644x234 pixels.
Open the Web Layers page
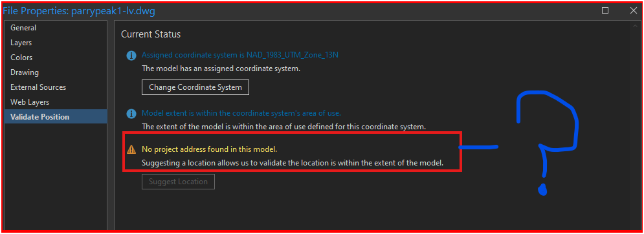click(55, 102)
